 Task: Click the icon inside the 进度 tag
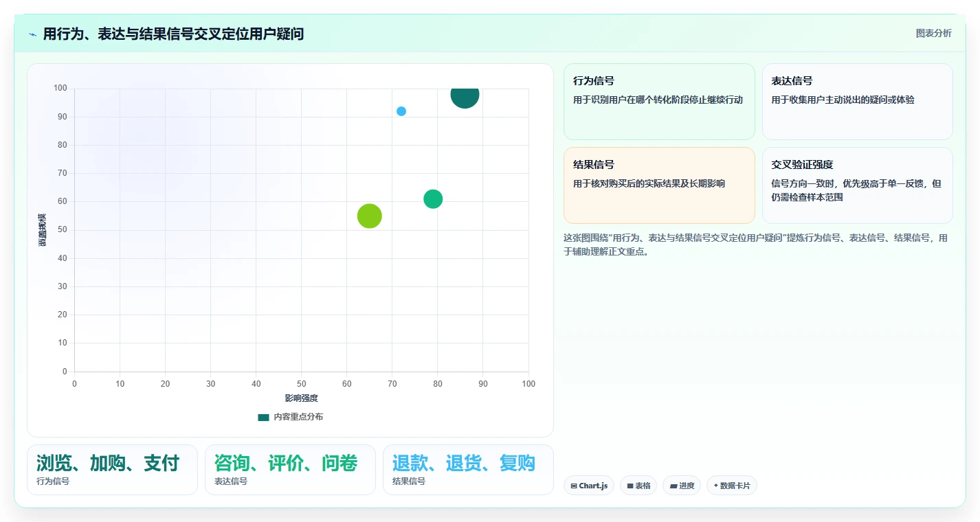673,486
